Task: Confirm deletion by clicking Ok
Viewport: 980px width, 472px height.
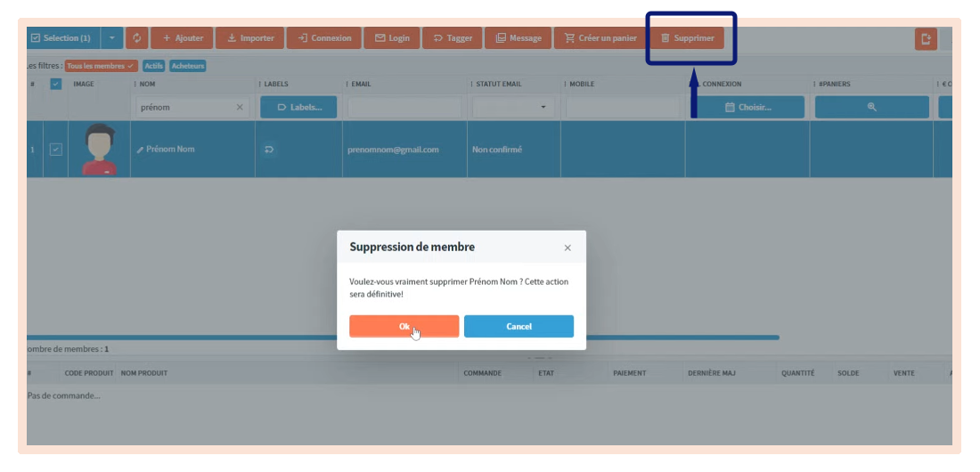Action: point(404,326)
